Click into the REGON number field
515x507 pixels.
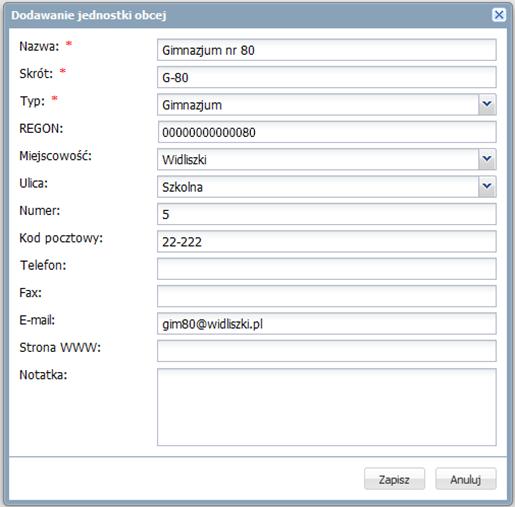tap(327, 132)
